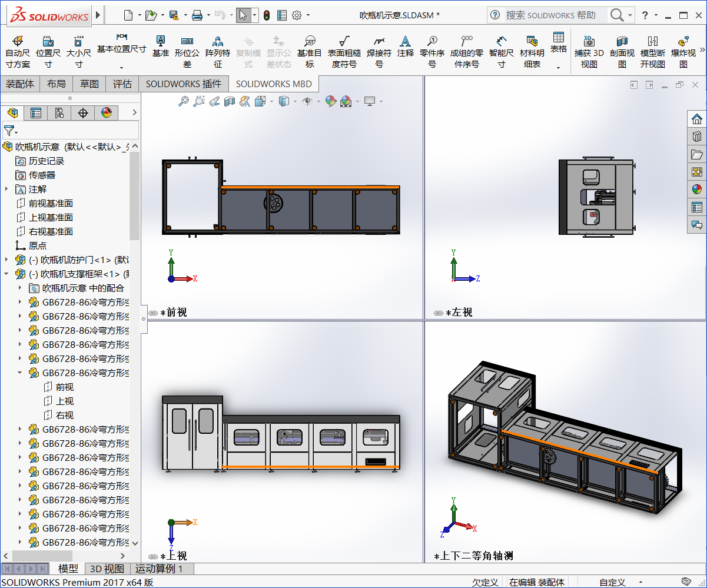Open the Geometric Tolerance (形位公差) tool

[187, 51]
